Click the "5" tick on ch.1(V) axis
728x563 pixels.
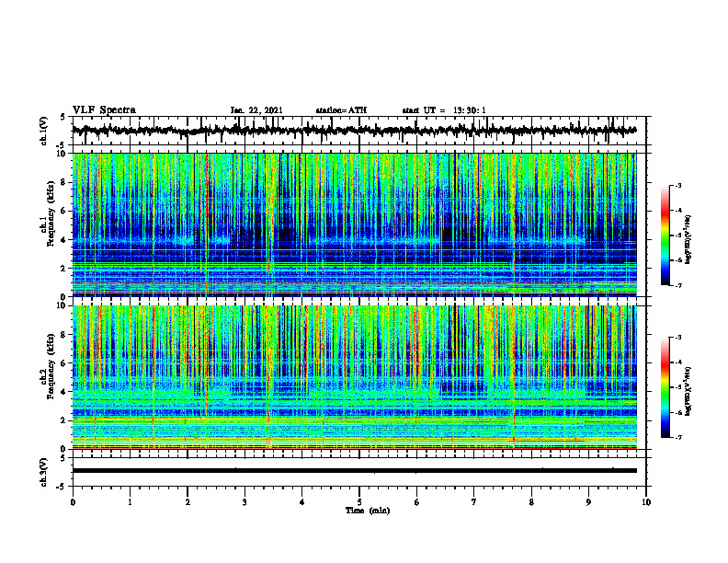[63, 117]
